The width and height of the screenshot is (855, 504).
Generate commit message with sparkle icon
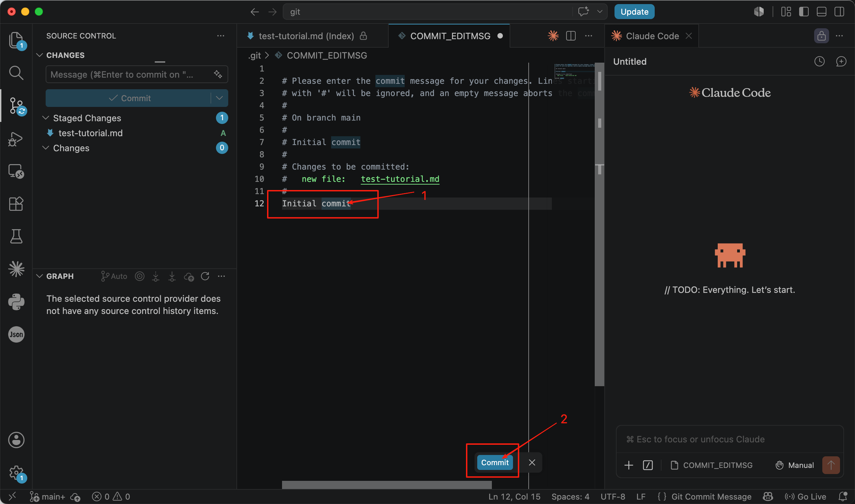click(x=218, y=74)
